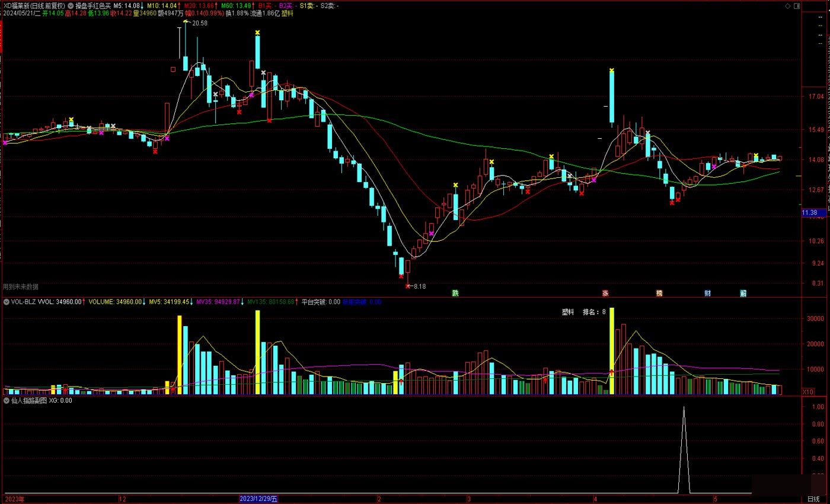Click the 20.58 high price marker
Viewport: 830px width, 504px height.
pyautogui.click(x=200, y=23)
